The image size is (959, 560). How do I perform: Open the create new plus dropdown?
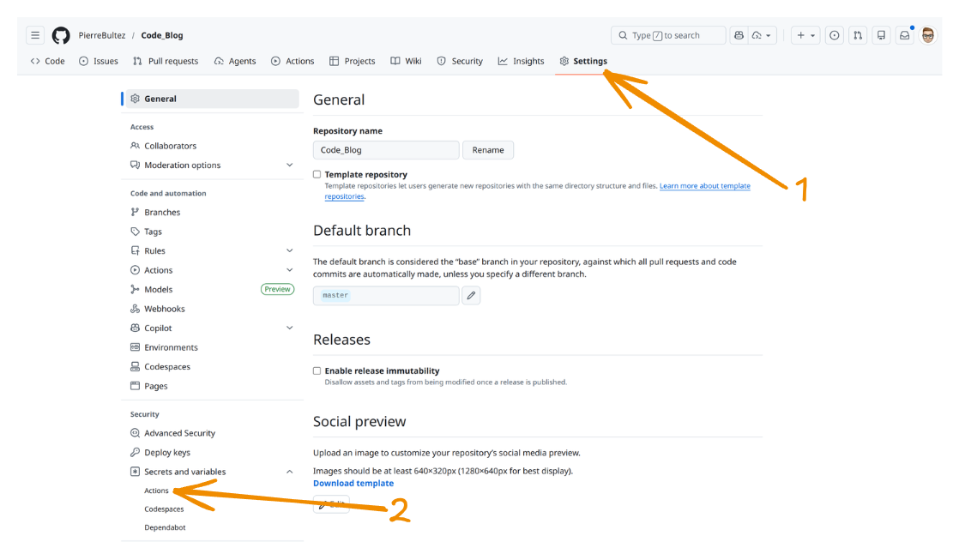click(805, 35)
